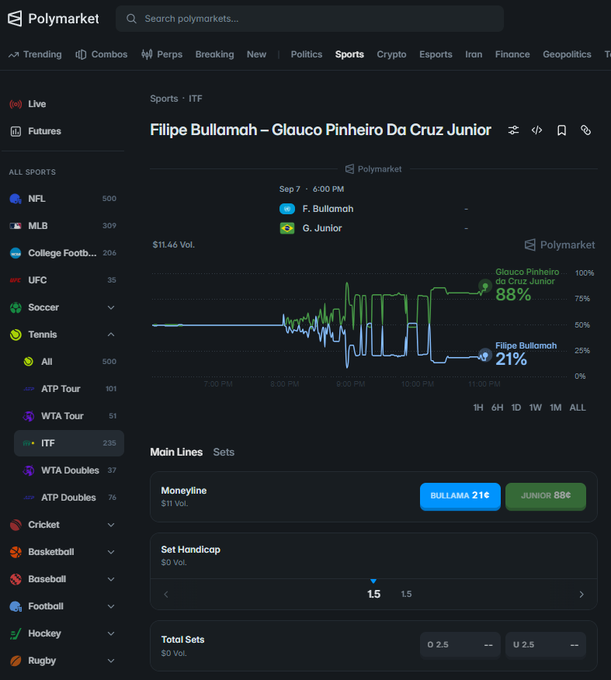This screenshot has width=611, height=680.
Task: Set chart range to ALL
Action: click(x=577, y=408)
